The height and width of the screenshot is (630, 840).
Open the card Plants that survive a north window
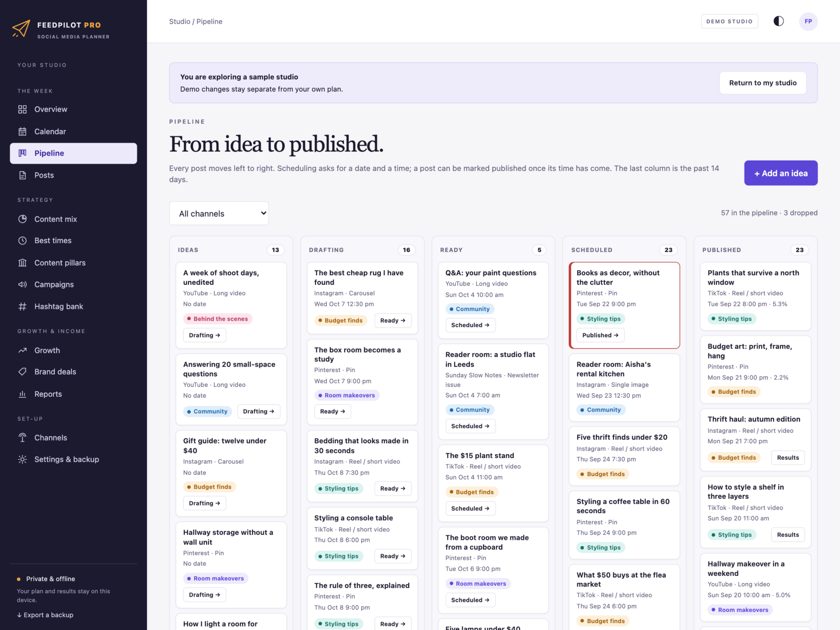coord(755,296)
